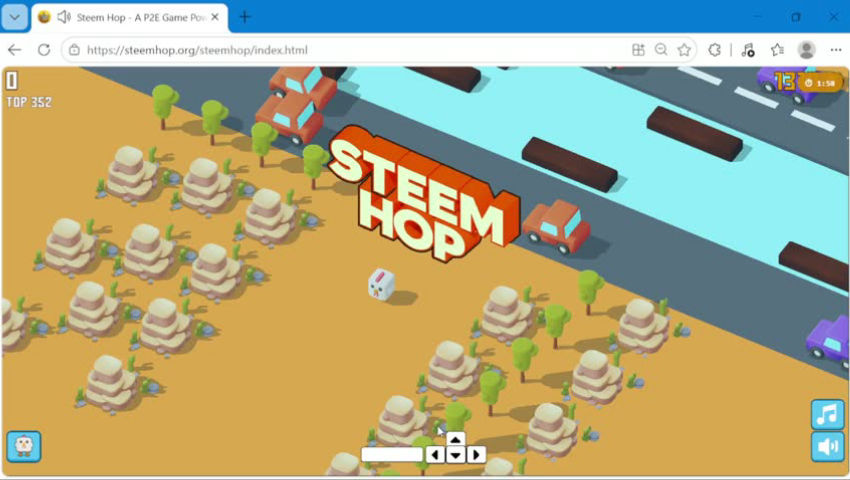Click the STEEM HOP title logo
Image resolution: width=850 pixels, height=480 pixels.
pyautogui.click(x=423, y=196)
